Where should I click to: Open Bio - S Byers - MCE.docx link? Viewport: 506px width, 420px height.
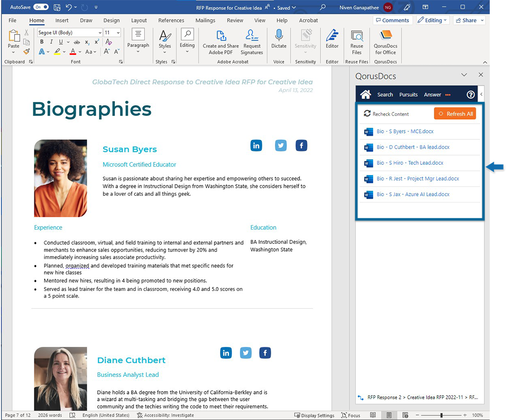(x=405, y=131)
